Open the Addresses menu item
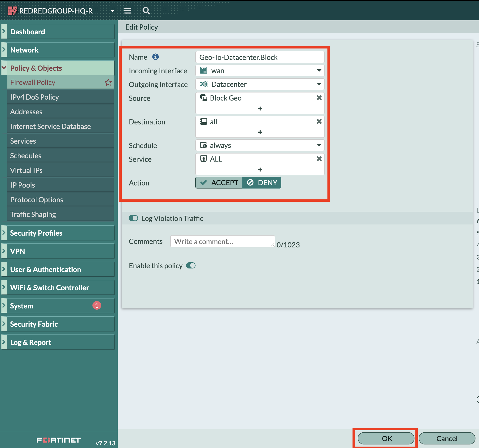Screen dimensions: 479x448 (x=26, y=112)
